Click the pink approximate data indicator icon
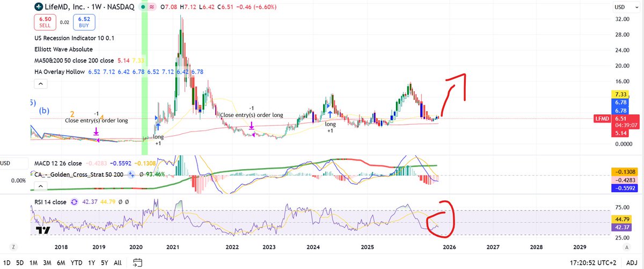 tap(152, 8)
